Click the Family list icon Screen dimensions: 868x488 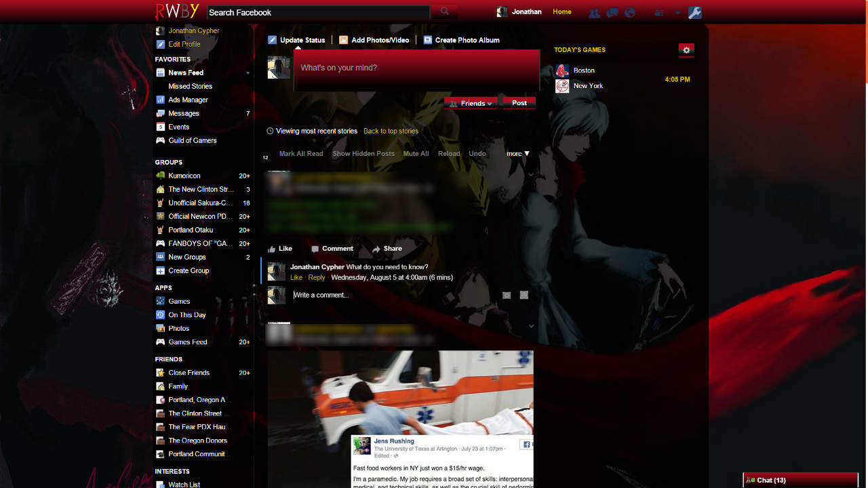(160, 386)
